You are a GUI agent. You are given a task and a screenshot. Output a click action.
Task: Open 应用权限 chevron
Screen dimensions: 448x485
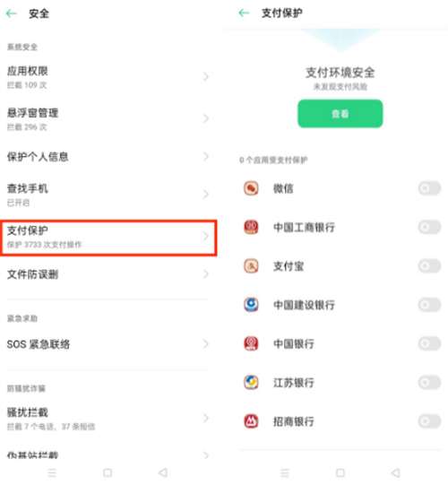coord(205,76)
